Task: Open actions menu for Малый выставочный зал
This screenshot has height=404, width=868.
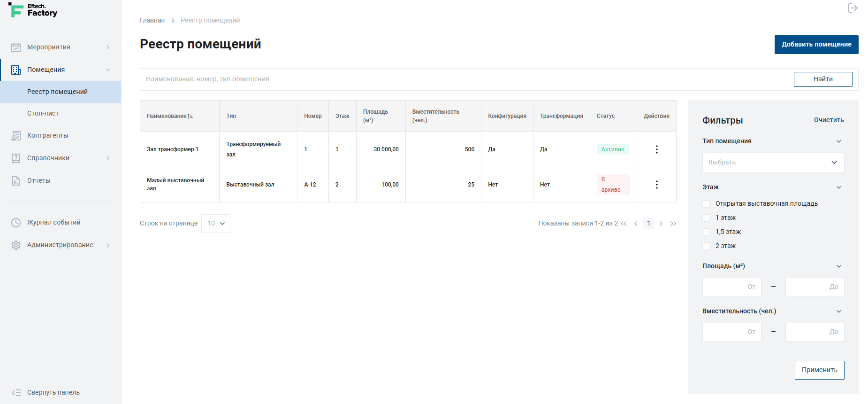Action: click(x=656, y=185)
